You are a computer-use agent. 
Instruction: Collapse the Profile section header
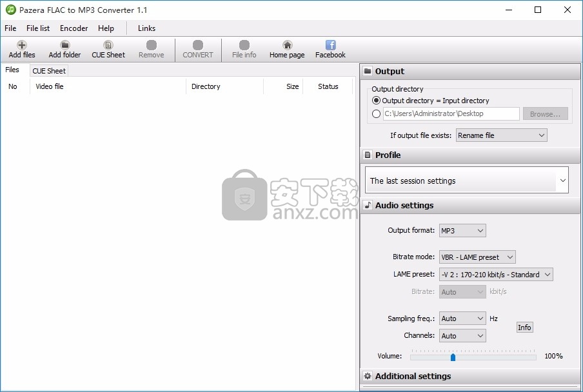pyautogui.click(x=470, y=155)
